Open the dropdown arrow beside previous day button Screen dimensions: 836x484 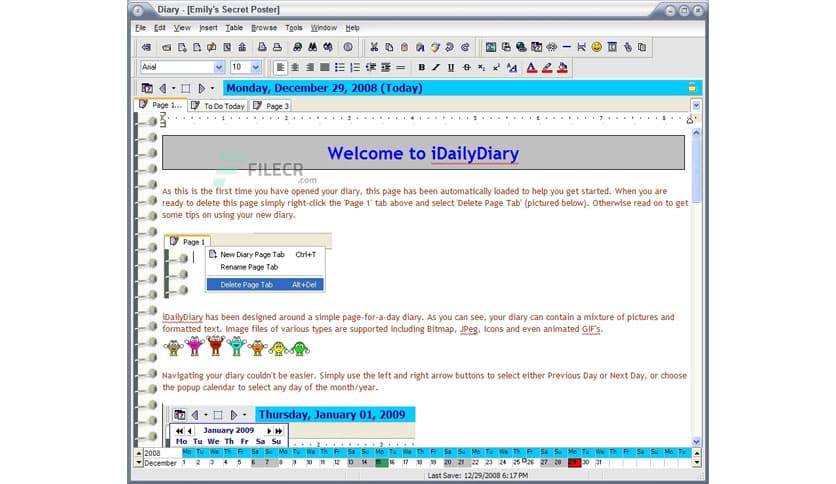tap(173, 88)
